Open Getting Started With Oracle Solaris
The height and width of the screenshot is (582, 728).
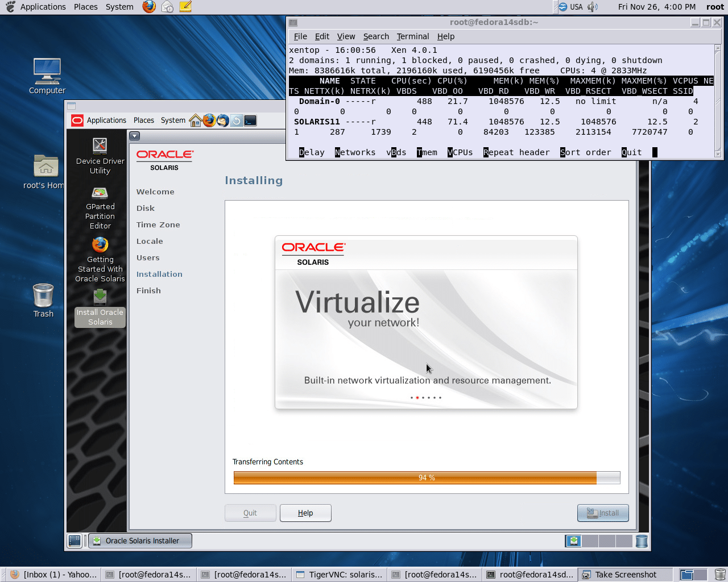click(100, 260)
